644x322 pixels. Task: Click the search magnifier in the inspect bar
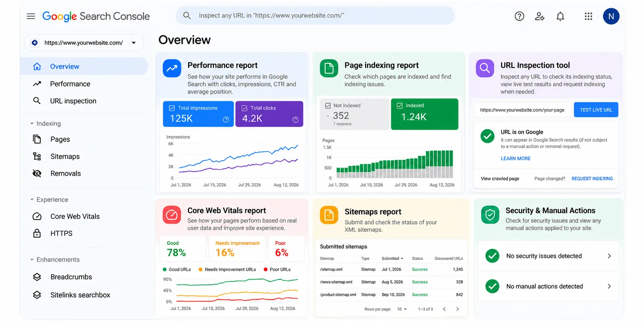tap(187, 16)
